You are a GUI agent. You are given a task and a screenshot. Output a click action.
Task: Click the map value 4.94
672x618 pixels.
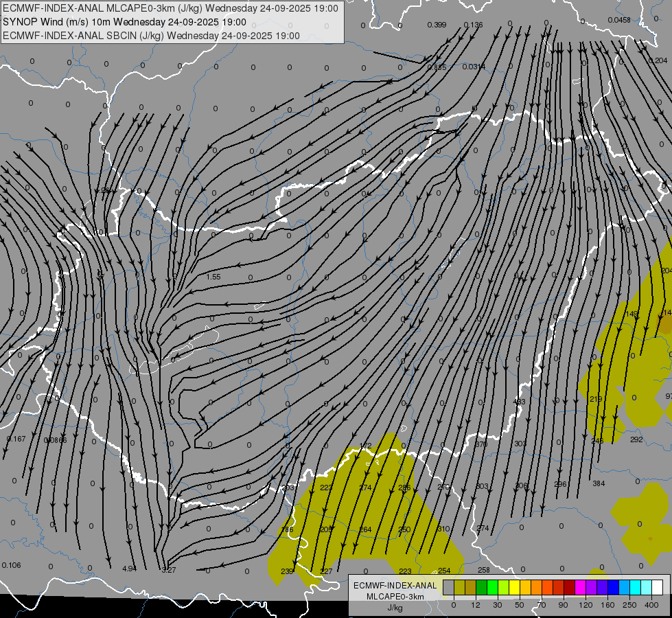point(130,569)
